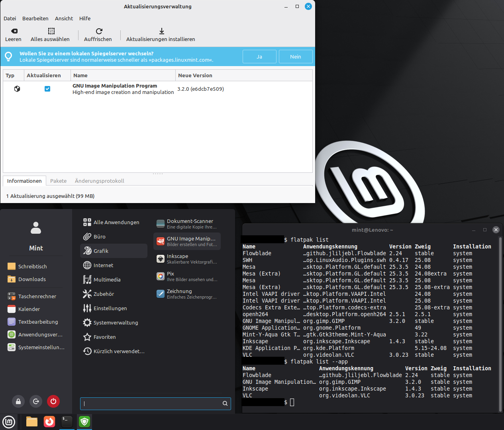Click the Typ column header
Screen dimensions: 504x430
pyautogui.click(x=13, y=75)
